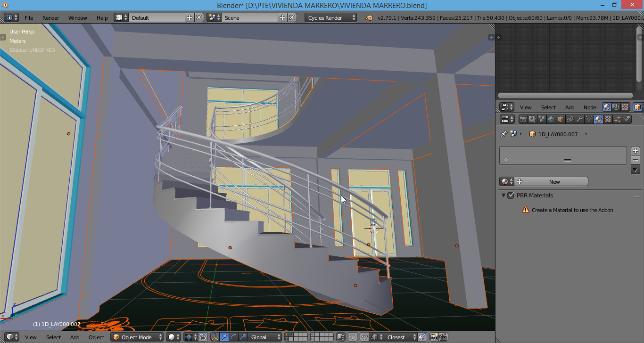Open the Mesh Data tab (triangle icon)
The width and height of the screenshot is (644, 343).
(x=589, y=119)
